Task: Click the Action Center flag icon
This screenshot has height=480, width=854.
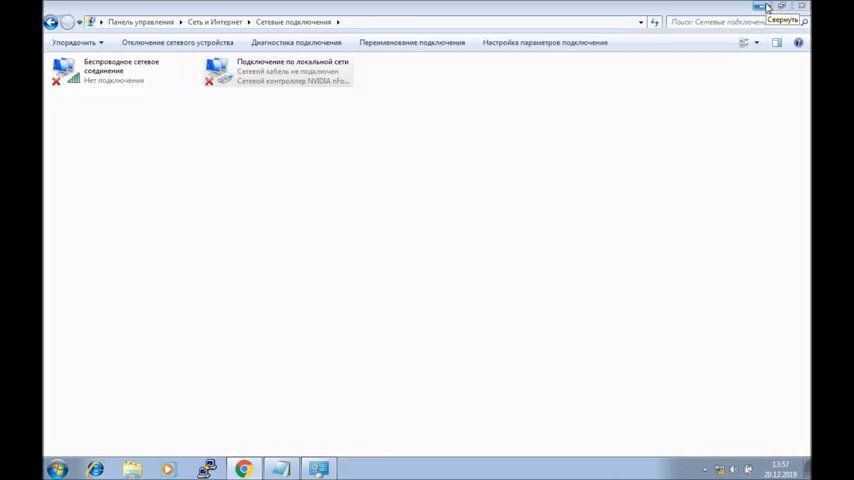Action: [748, 470]
